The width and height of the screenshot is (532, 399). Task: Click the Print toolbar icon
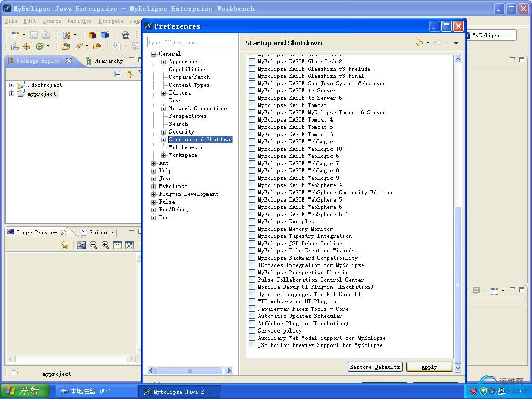(x=46, y=35)
